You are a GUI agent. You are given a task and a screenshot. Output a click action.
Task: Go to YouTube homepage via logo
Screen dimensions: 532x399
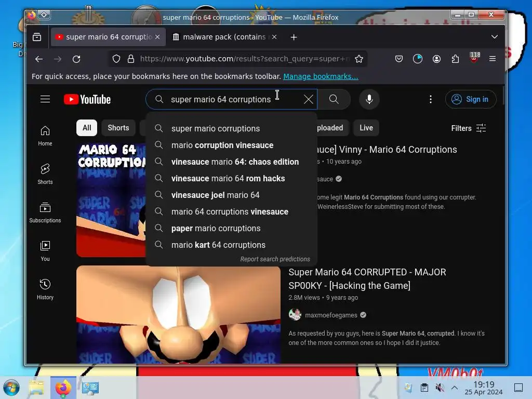click(x=87, y=99)
